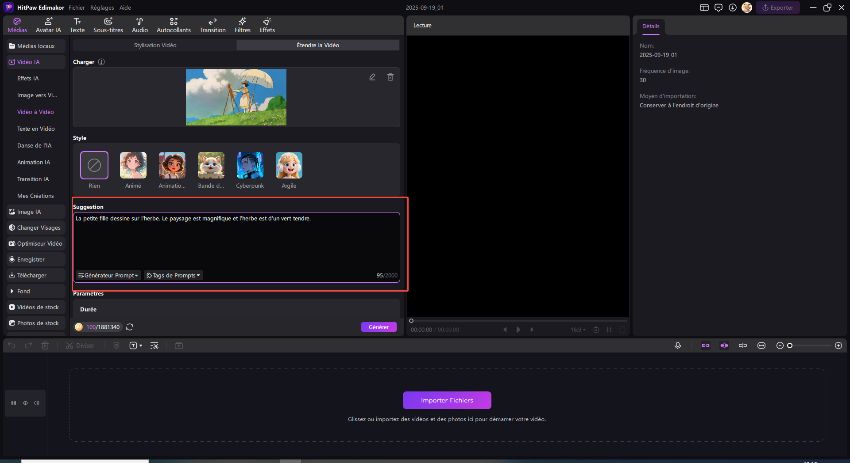Click the timeline zoom-in plus icon

pos(838,345)
